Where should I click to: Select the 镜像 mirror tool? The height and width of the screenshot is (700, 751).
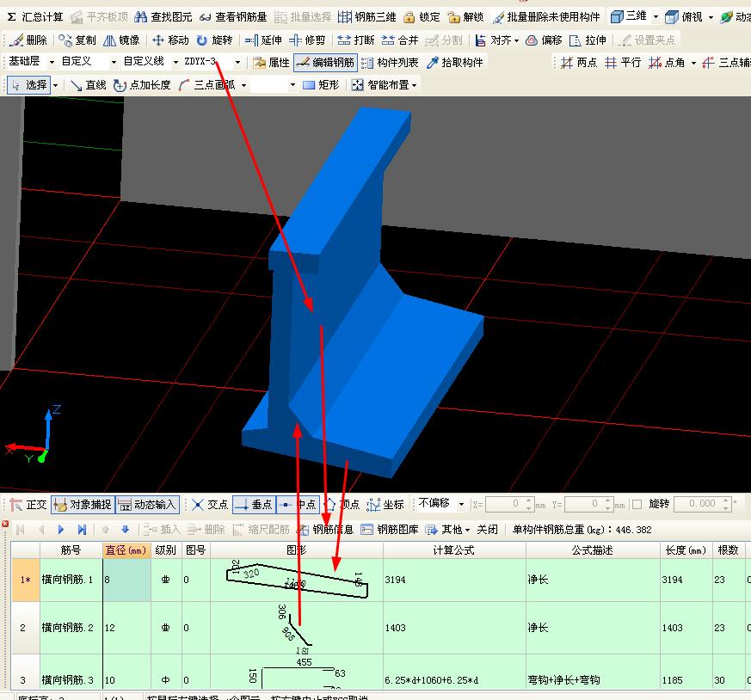click(121, 40)
